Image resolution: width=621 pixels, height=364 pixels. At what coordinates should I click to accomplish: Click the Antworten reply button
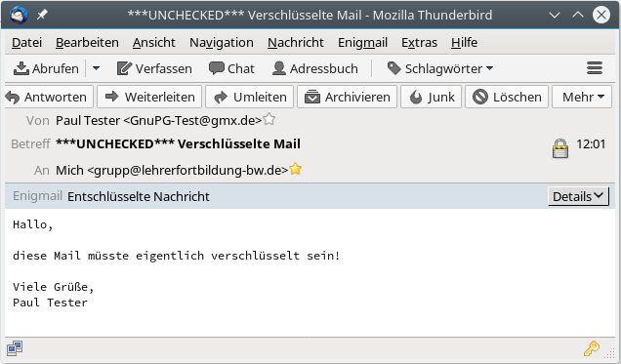coord(49,97)
